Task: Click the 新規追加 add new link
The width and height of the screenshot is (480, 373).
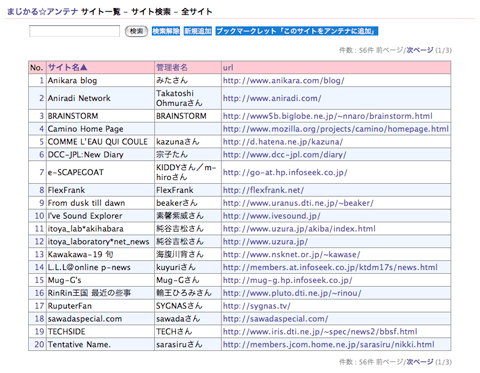Action: 198,31
